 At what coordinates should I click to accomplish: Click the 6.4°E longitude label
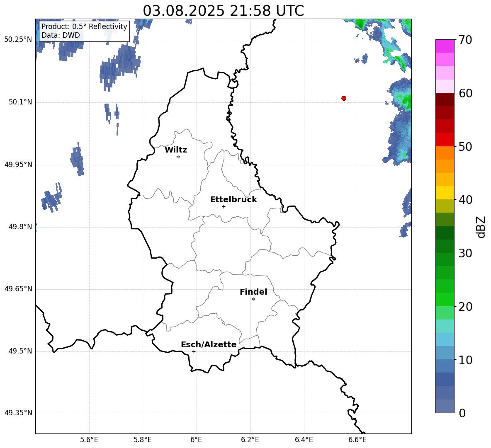click(x=304, y=440)
